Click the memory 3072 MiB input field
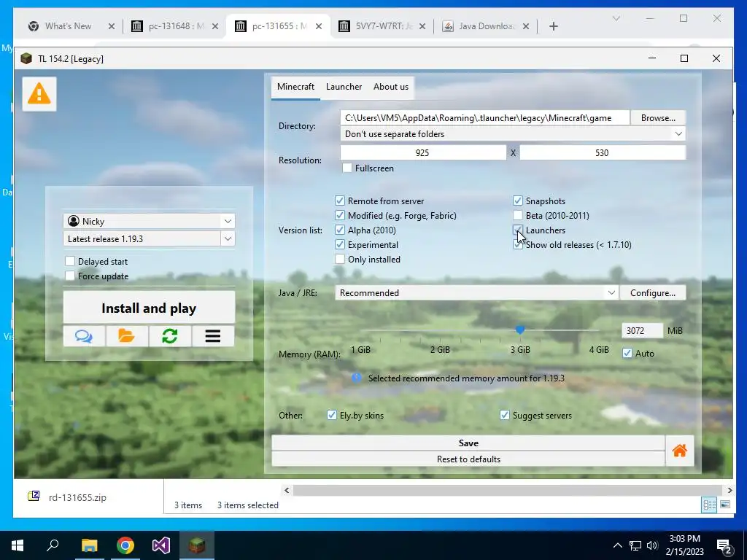 click(642, 330)
